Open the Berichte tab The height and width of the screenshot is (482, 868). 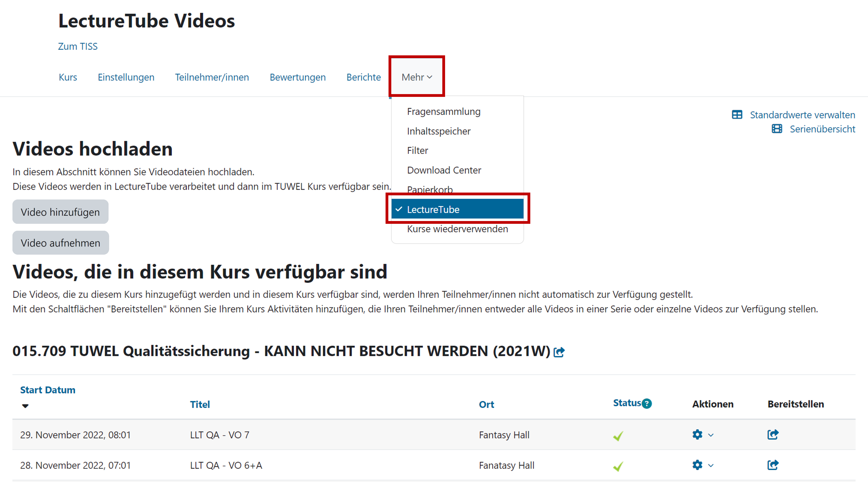click(364, 77)
